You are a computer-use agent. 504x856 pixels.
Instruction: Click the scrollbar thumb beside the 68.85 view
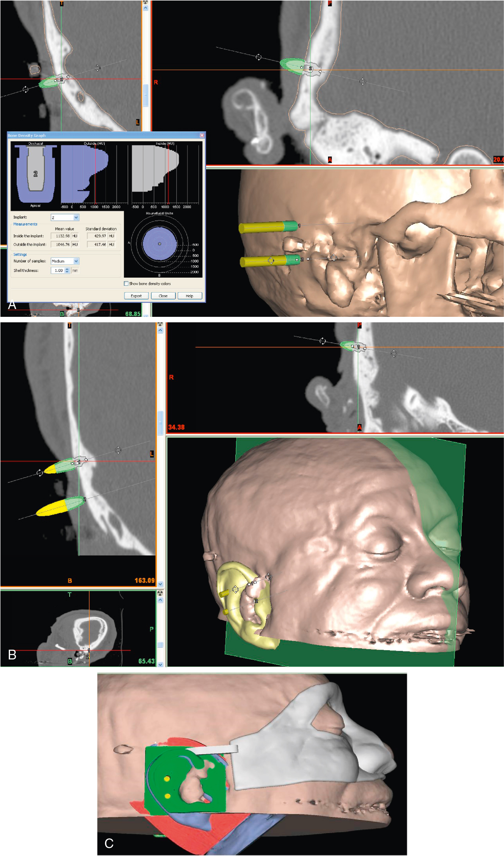pyautogui.click(x=145, y=95)
